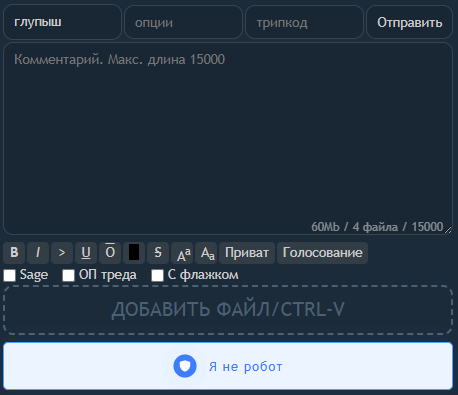Enable the Sage checkbox
This screenshot has width=458, height=395.
[10, 275]
